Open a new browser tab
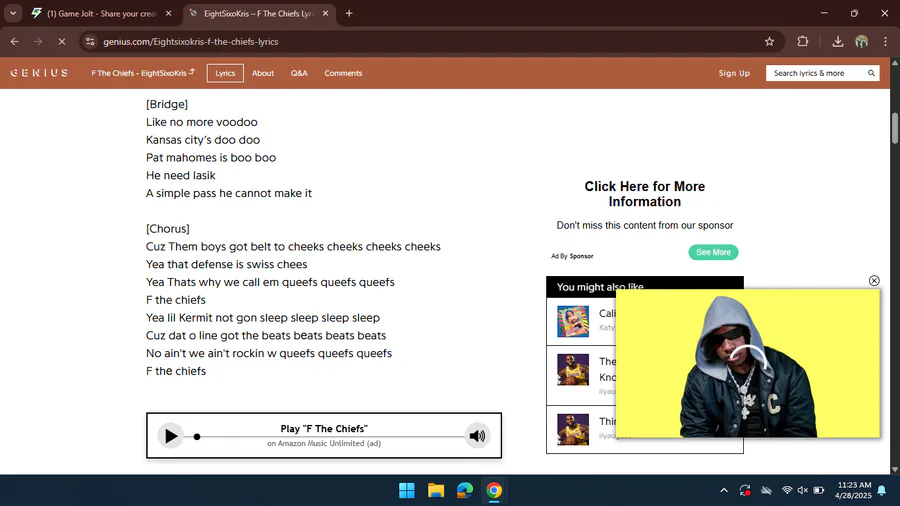 (x=349, y=13)
